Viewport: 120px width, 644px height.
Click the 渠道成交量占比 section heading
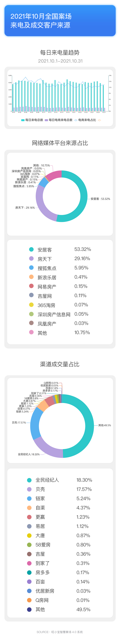[60, 364]
